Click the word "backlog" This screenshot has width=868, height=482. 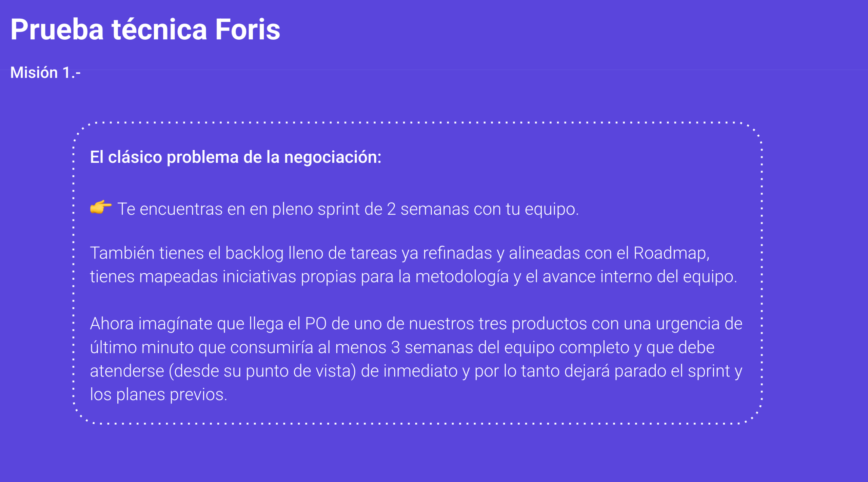tap(254, 253)
